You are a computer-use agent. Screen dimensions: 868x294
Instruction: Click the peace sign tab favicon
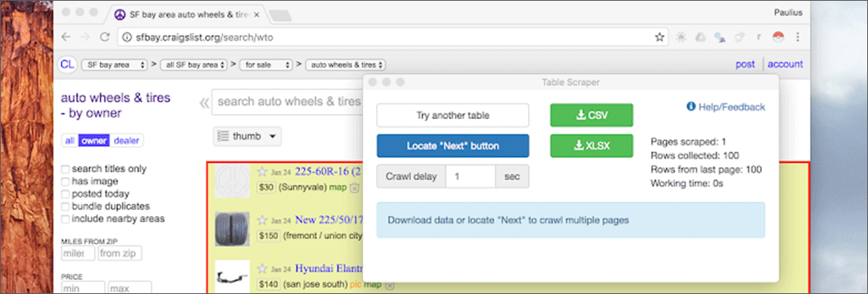(x=119, y=15)
